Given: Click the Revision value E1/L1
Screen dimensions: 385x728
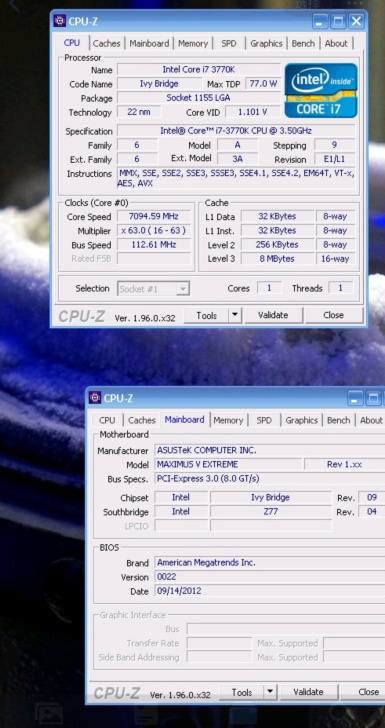Looking at the screenshot, I should pyautogui.click(x=335, y=159).
